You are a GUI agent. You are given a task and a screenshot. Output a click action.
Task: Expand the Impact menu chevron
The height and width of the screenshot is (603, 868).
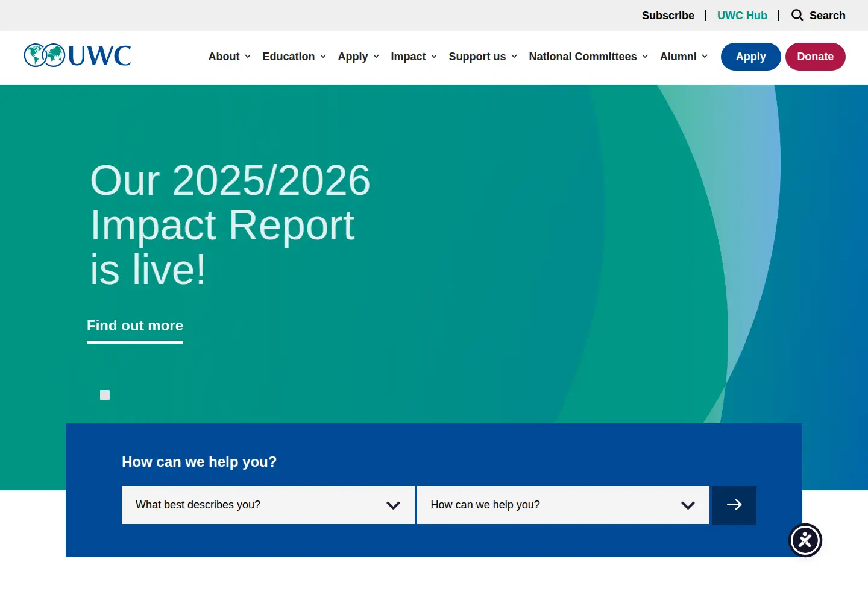[x=434, y=57]
